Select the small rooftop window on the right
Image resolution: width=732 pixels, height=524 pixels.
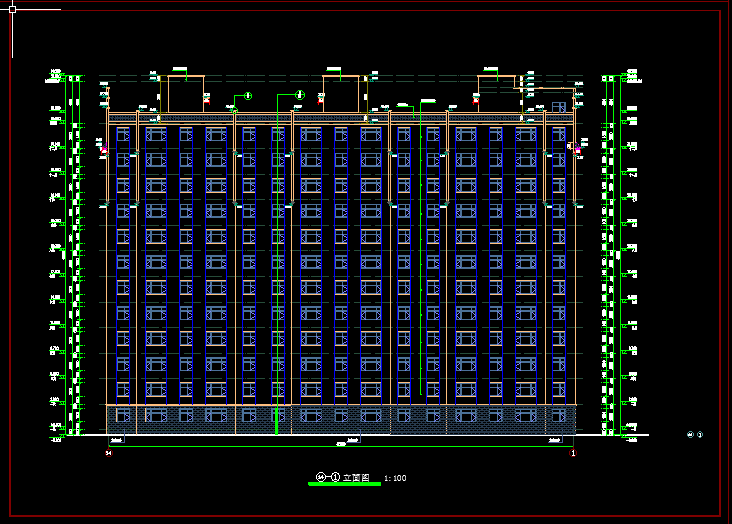[559, 107]
